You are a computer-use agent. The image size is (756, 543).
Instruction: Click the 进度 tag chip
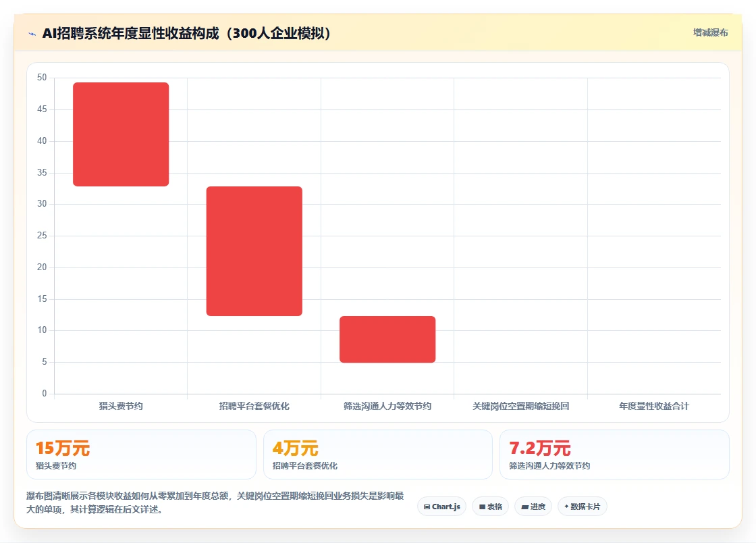(533, 507)
